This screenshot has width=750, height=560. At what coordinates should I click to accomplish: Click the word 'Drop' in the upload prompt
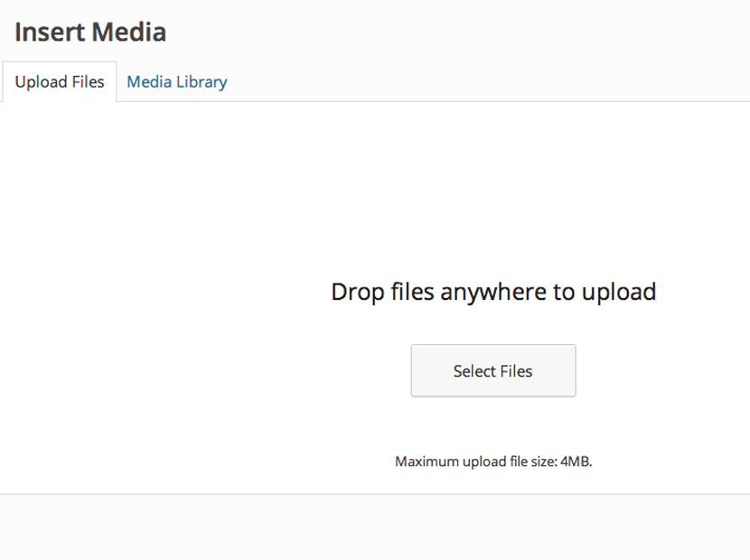(x=357, y=292)
